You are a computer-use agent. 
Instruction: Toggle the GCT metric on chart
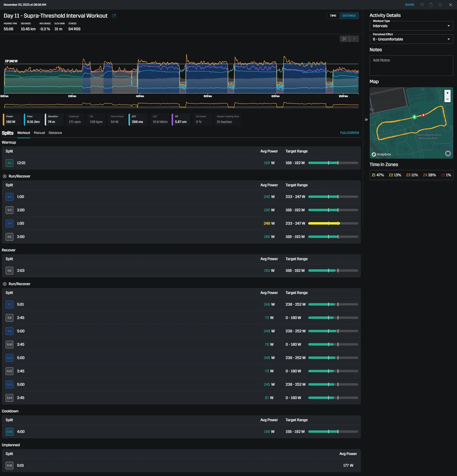tap(137, 119)
